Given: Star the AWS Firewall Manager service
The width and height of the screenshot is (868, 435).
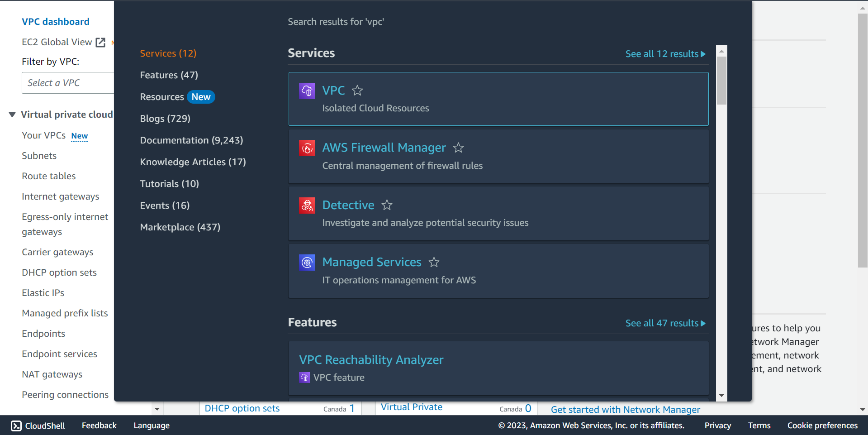Looking at the screenshot, I should 458,148.
